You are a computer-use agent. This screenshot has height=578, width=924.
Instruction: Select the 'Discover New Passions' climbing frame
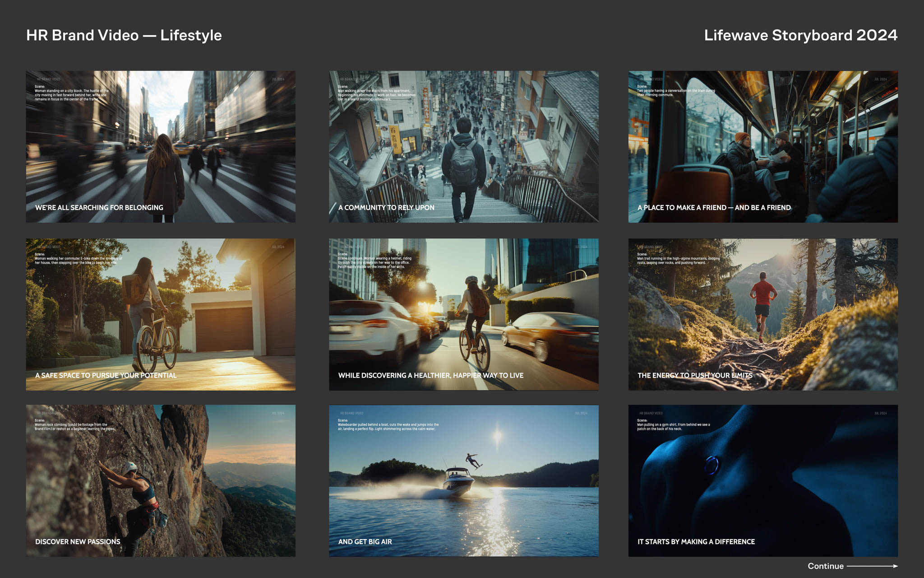[161, 480]
